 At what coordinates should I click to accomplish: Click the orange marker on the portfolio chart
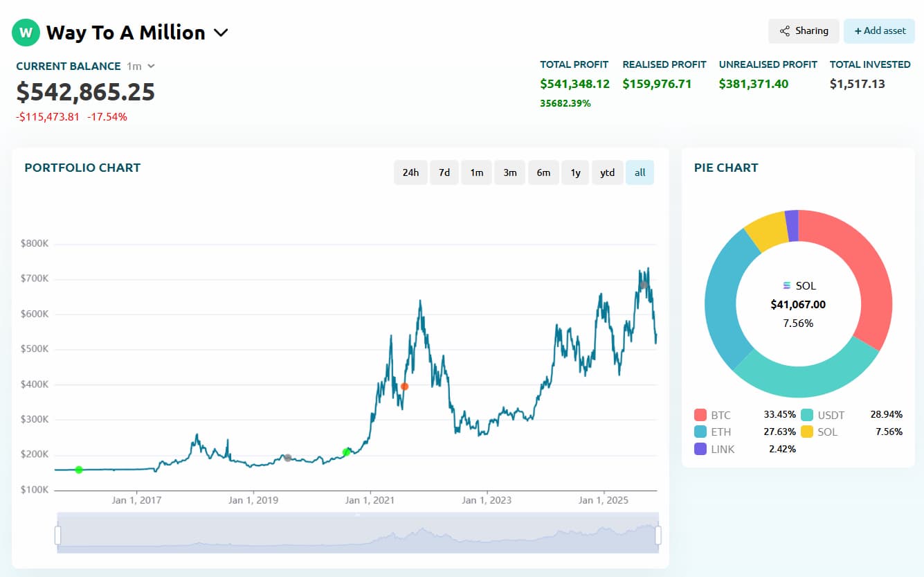pyautogui.click(x=404, y=387)
